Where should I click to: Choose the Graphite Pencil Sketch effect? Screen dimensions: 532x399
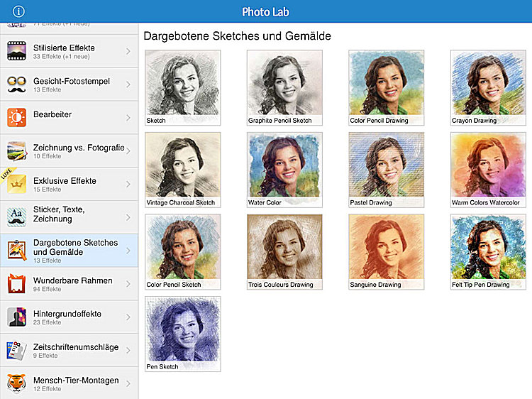[x=284, y=87]
